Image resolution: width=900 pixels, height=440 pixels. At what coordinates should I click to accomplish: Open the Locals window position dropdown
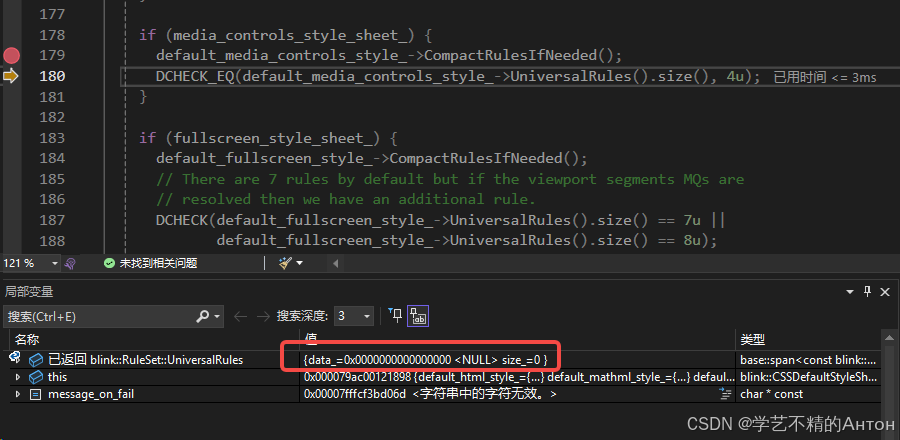pyautogui.click(x=851, y=291)
